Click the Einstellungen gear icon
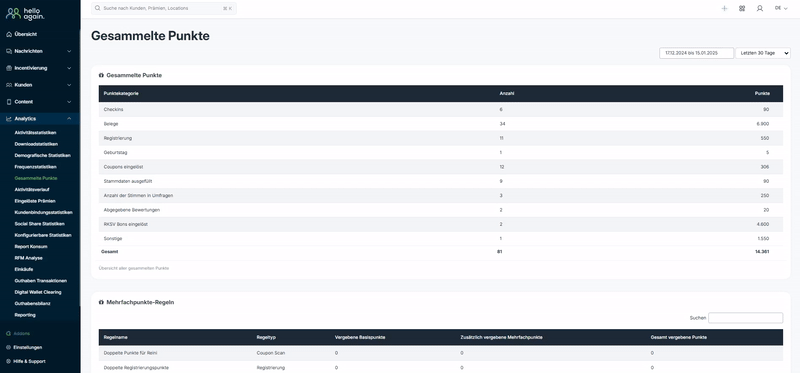Viewport: 800px width, 373px height. pyautogui.click(x=8, y=347)
